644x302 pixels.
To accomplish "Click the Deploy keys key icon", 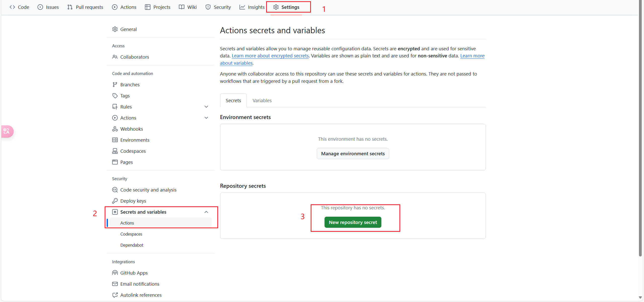I will (115, 201).
